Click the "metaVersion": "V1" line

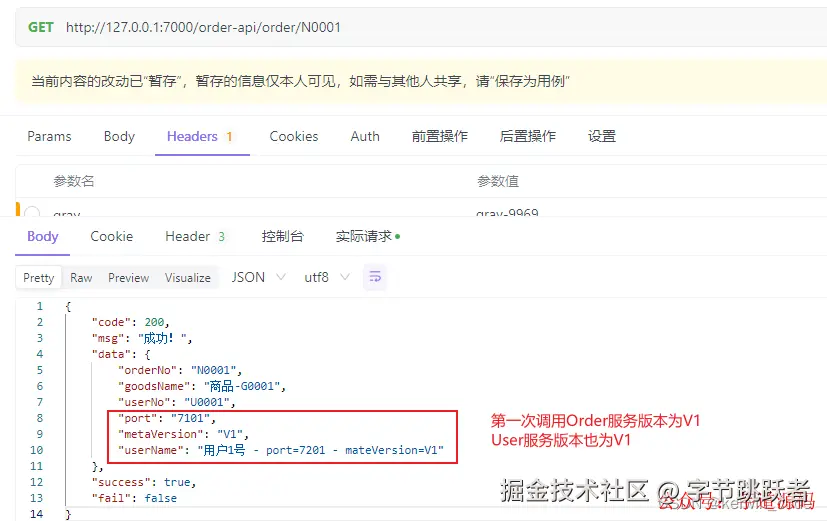pos(183,434)
